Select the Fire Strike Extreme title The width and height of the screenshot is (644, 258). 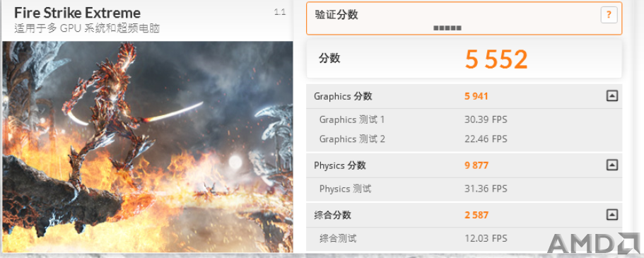coord(77,13)
